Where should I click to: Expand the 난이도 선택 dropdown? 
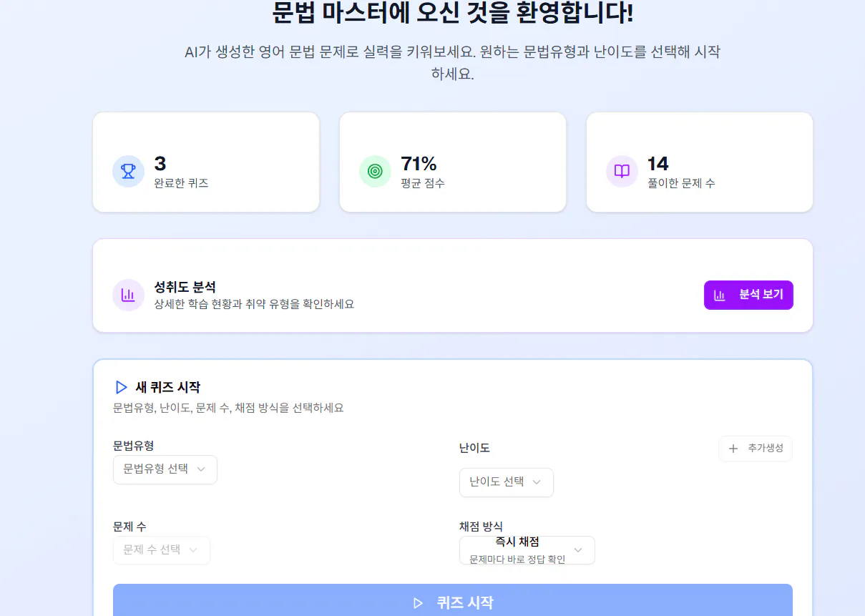pyautogui.click(x=506, y=482)
